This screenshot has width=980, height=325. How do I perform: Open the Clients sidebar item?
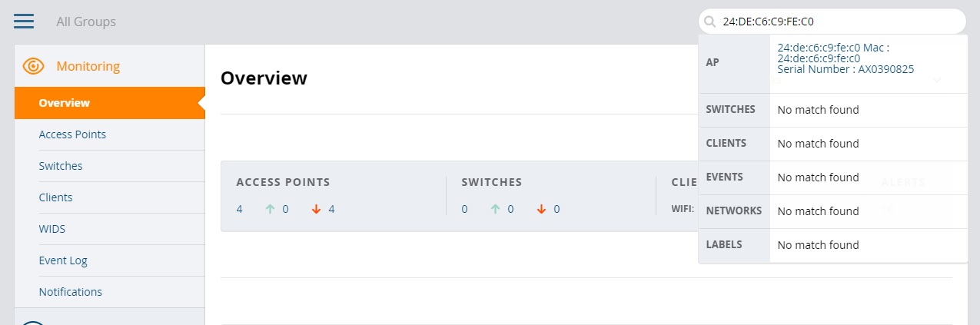pos(55,197)
